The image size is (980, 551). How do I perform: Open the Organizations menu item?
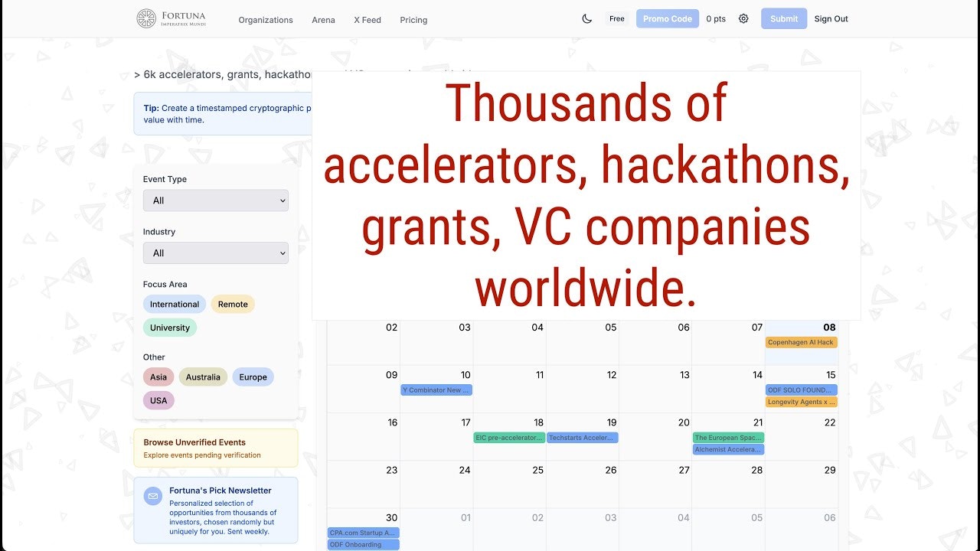[266, 20]
